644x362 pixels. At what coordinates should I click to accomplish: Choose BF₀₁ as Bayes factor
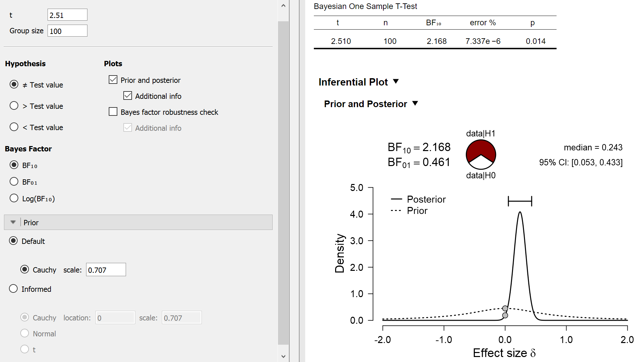point(14,182)
